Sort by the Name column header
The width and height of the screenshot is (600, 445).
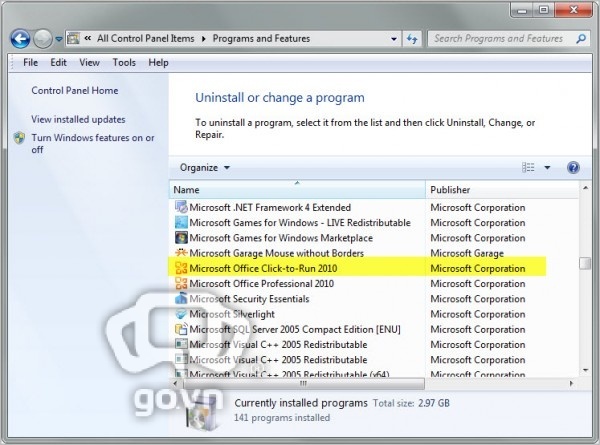(x=297, y=190)
